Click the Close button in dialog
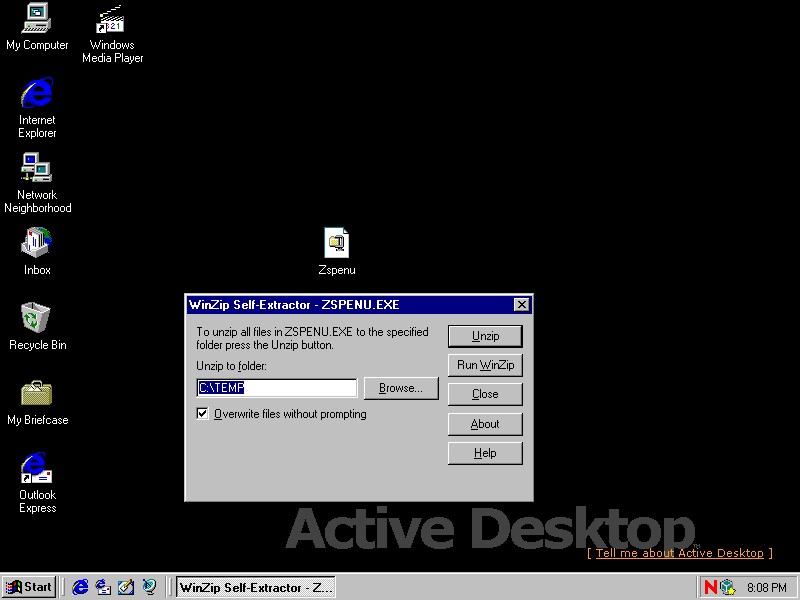 coord(485,394)
